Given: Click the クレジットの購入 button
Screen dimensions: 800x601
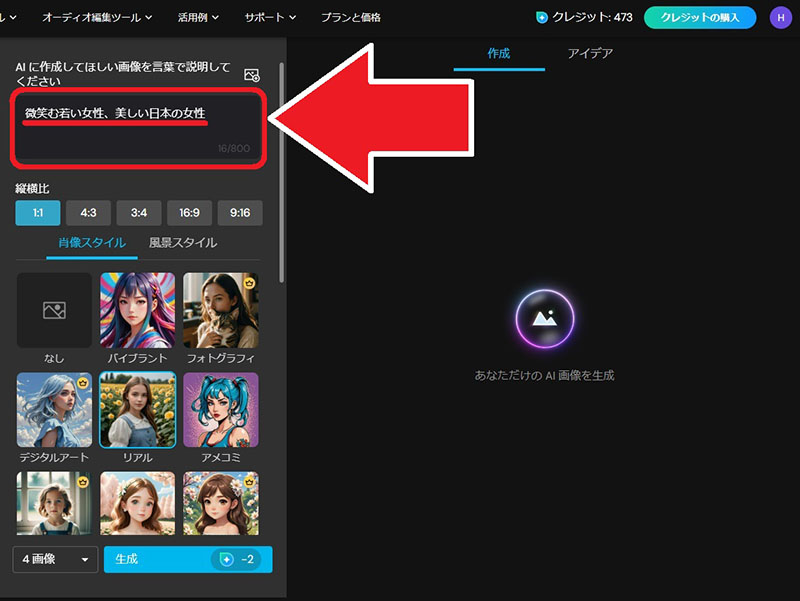Looking at the screenshot, I should click(x=699, y=18).
